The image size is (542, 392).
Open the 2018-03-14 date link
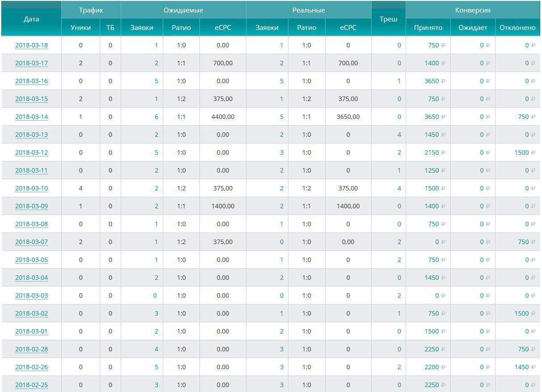(x=31, y=117)
